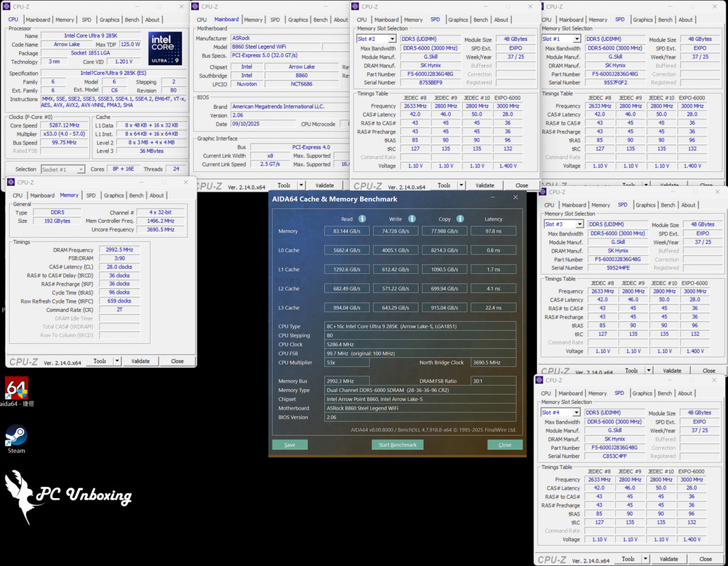Image resolution: width=728 pixels, height=566 pixels.
Task: Click Memory Type DDR5-6000 SDRAM row
Action: click(420, 390)
